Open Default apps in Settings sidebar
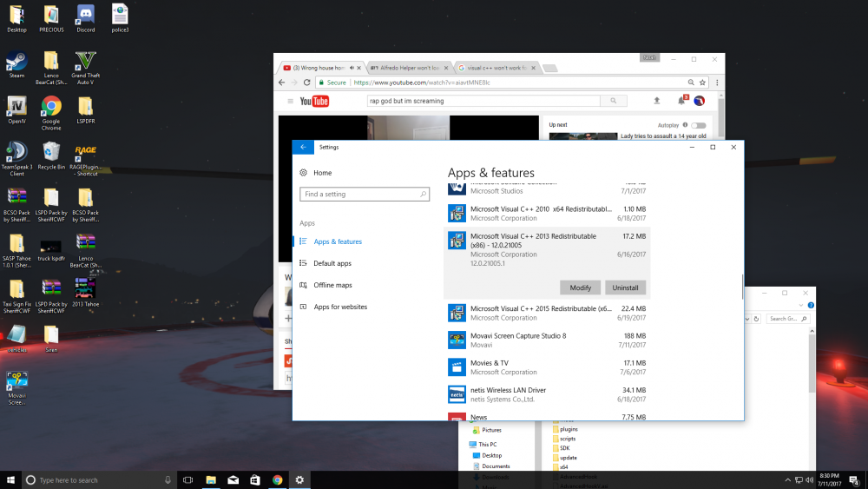This screenshot has width=868, height=489. pos(332,263)
